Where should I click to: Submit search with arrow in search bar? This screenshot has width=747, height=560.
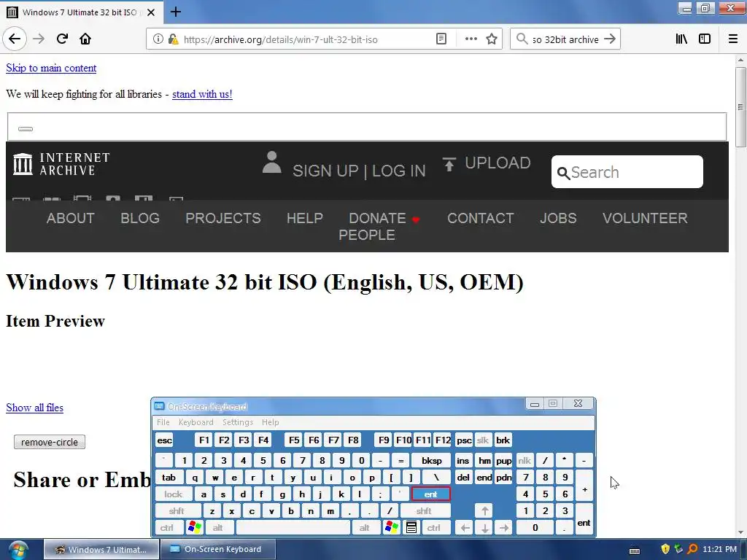point(610,39)
